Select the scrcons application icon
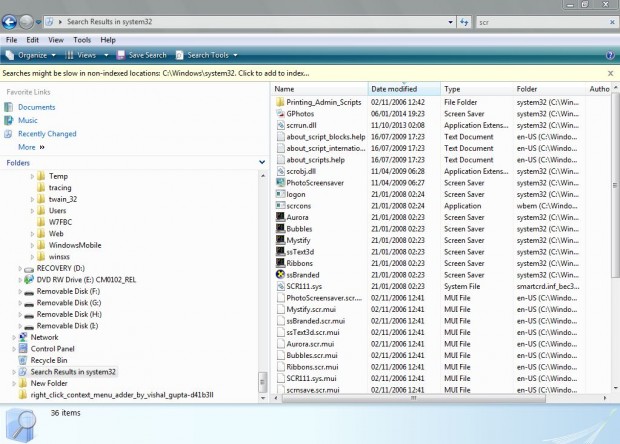Screen dimensions: 620x444 pyautogui.click(x=280, y=206)
